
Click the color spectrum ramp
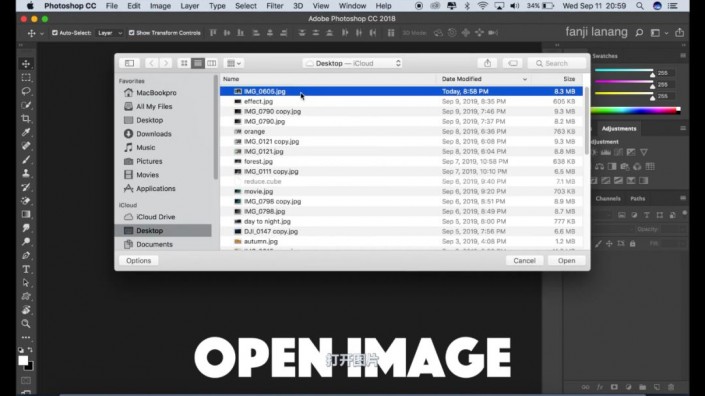[x=634, y=111]
